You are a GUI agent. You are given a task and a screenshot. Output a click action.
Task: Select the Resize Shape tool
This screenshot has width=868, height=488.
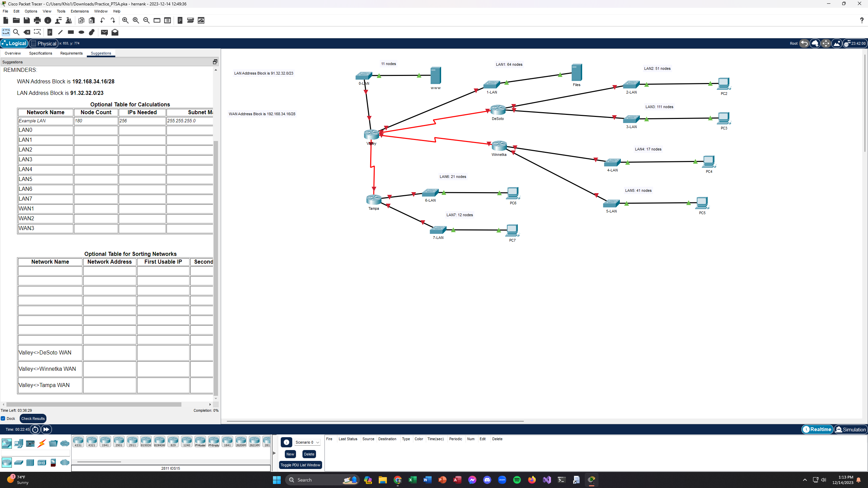tap(37, 32)
